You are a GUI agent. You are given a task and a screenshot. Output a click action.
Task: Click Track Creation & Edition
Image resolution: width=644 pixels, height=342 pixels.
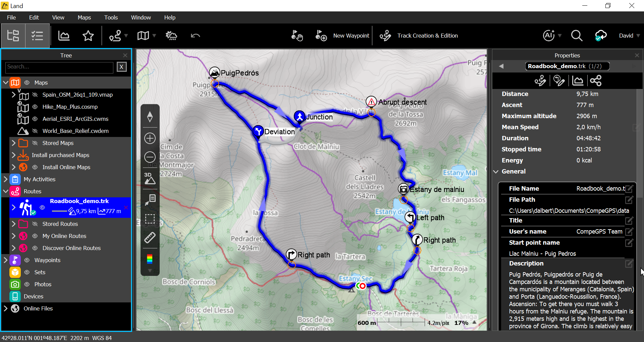(x=419, y=36)
